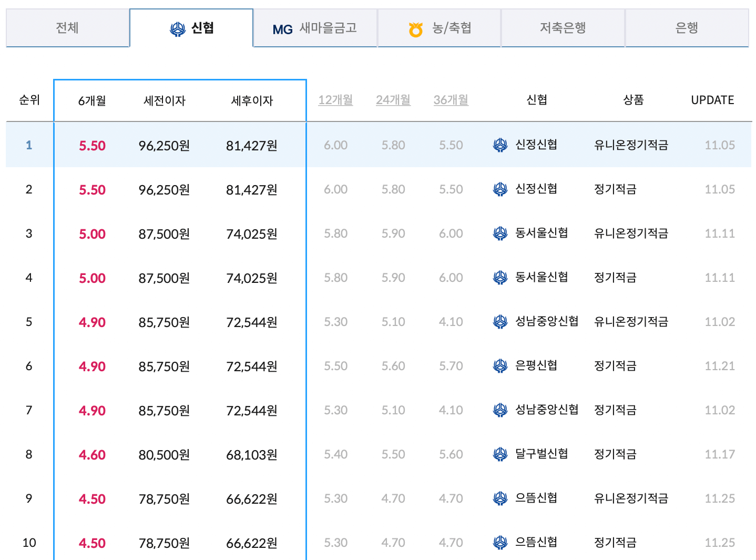Viewport: 756px width, 560px height.
Task: Click 80,500원 pre-tax interest value
Action: point(164,455)
